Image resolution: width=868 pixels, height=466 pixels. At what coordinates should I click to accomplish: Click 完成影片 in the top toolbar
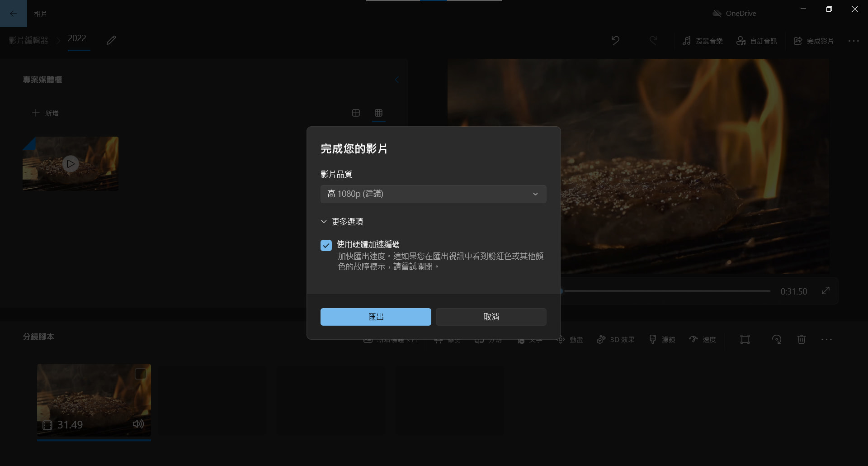click(813, 41)
